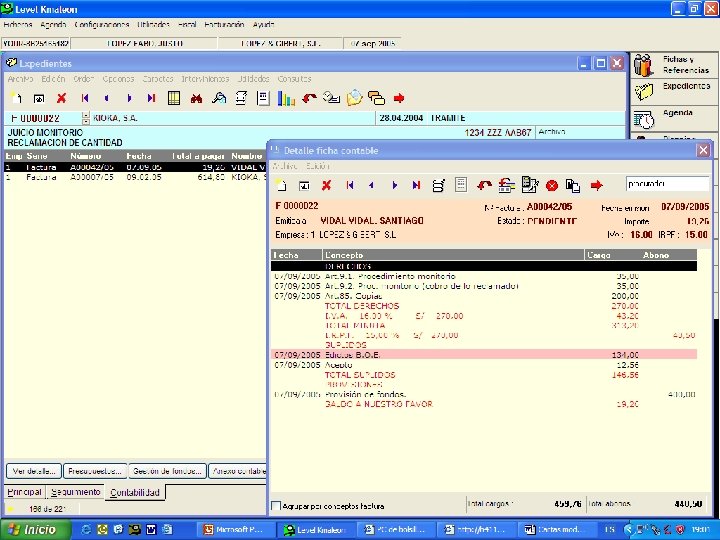Select the Contabilidad tab

(x=135, y=492)
